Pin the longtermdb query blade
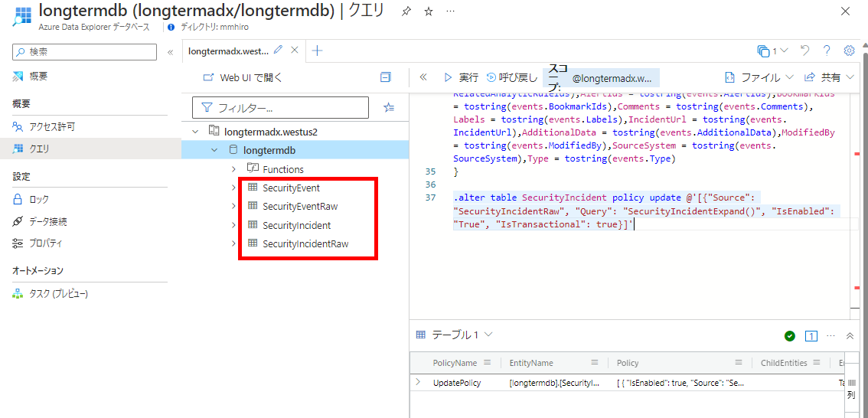868x418 pixels. click(406, 11)
